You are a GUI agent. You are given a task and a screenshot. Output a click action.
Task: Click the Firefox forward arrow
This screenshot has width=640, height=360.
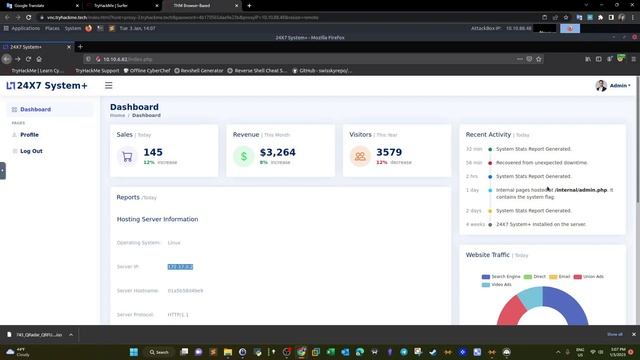coord(18,59)
